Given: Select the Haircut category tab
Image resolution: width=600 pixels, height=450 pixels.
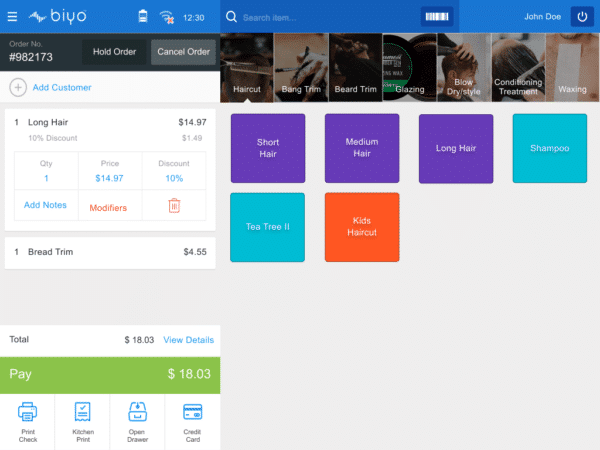Looking at the screenshot, I should pos(247,67).
